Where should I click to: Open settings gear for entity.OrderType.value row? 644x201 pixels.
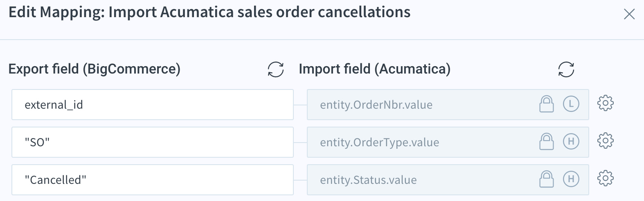pyautogui.click(x=606, y=141)
